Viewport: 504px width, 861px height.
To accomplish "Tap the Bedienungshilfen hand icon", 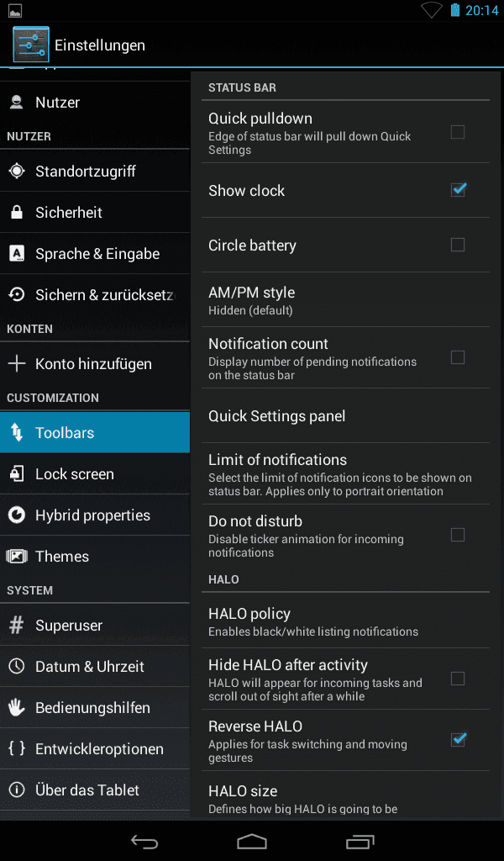I will [17, 707].
